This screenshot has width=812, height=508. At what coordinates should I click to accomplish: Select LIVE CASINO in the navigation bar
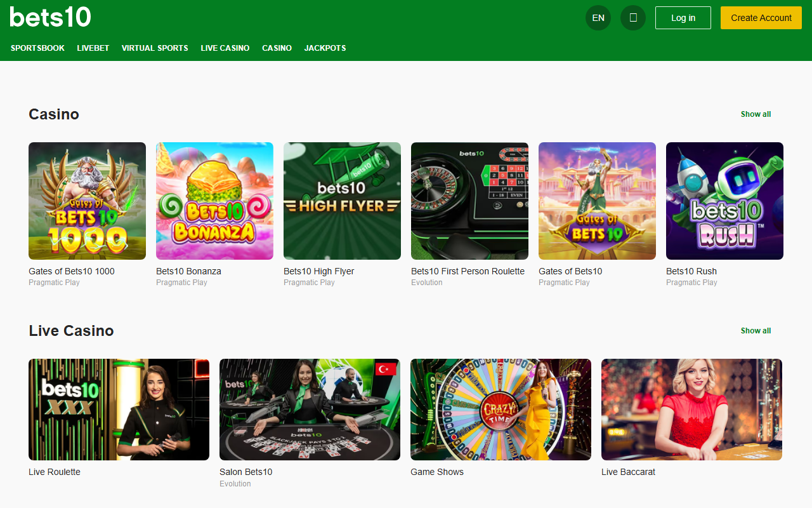pyautogui.click(x=225, y=48)
